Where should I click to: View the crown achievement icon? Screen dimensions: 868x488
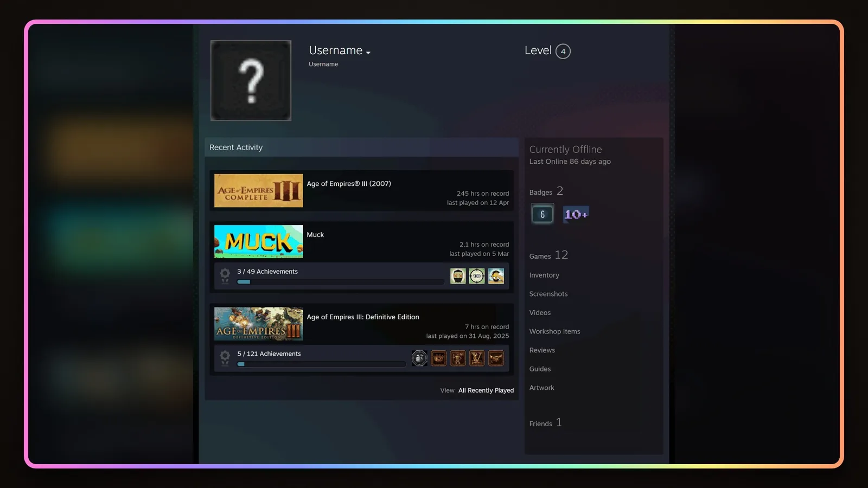point(439,358)
